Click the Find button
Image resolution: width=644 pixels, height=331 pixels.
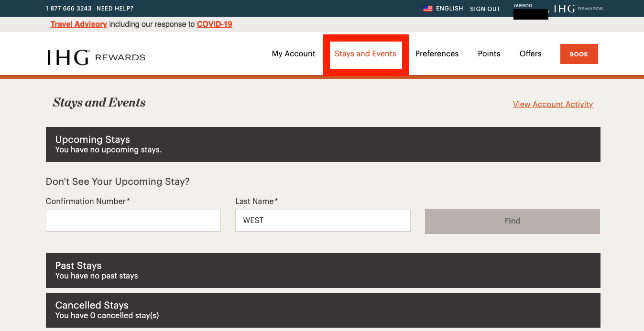[x=513, y=221]
